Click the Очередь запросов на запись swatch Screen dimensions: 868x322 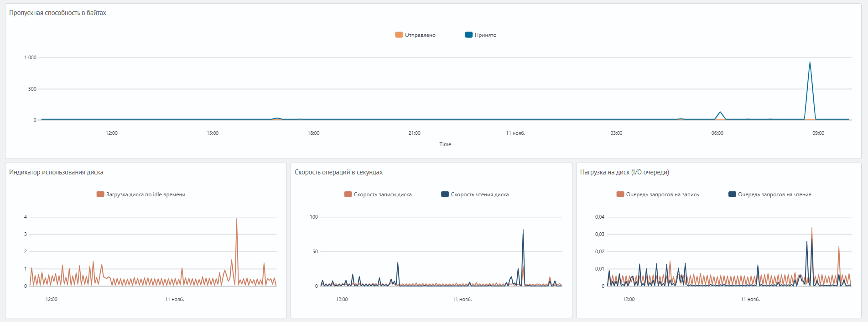pos(620,194)
